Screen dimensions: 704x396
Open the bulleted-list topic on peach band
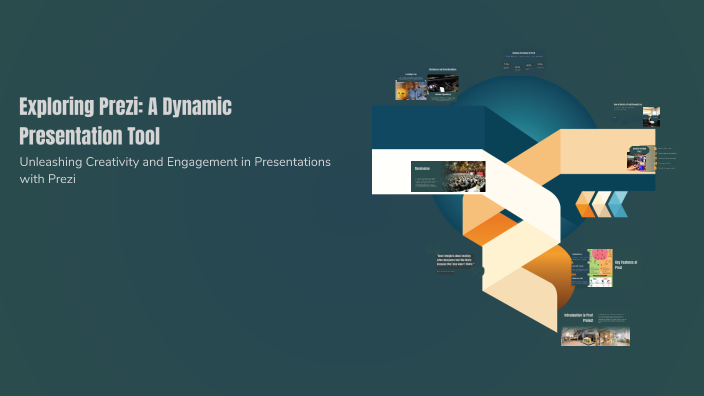coord(652,158)
